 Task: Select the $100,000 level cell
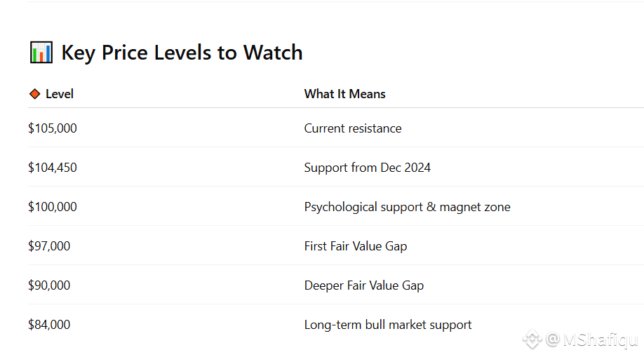53,207
